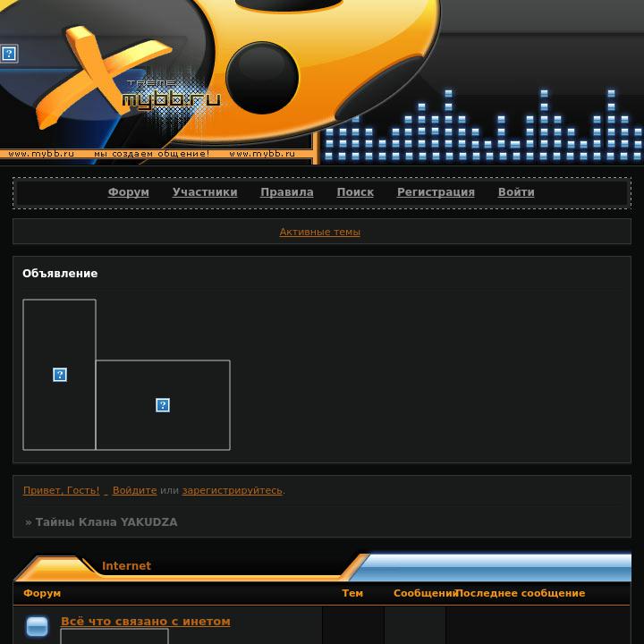
Task: Open forum Всё что связано с инетом
Action: point(146,622)
